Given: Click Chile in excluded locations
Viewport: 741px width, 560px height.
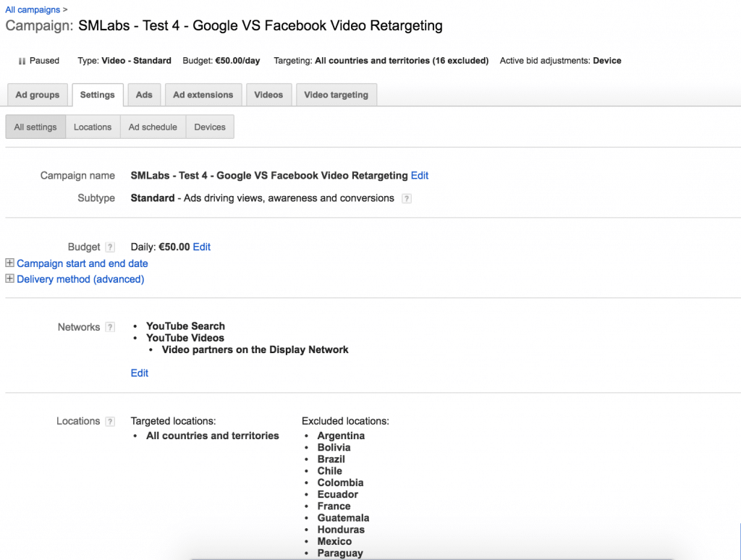Looking at the screenshot, I should (330, 471).
